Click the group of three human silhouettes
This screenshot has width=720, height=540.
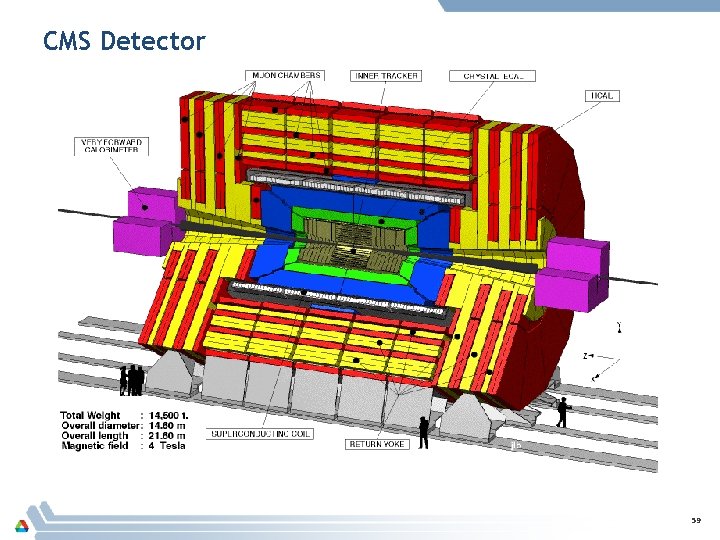pos(132,380)
